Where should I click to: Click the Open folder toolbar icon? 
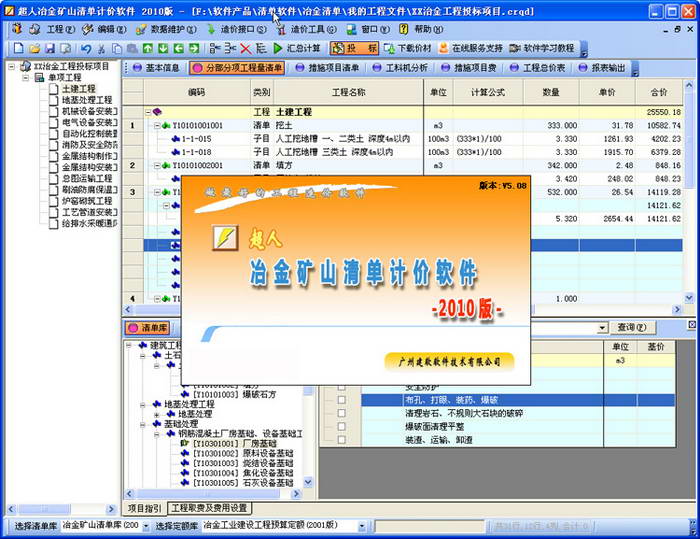[35, 48]
